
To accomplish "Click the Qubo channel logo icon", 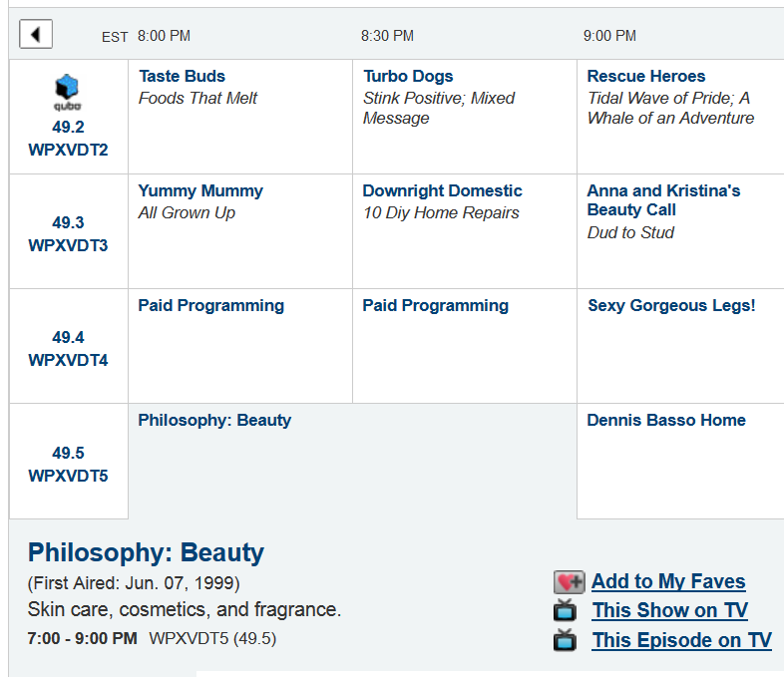I will 68,92.
